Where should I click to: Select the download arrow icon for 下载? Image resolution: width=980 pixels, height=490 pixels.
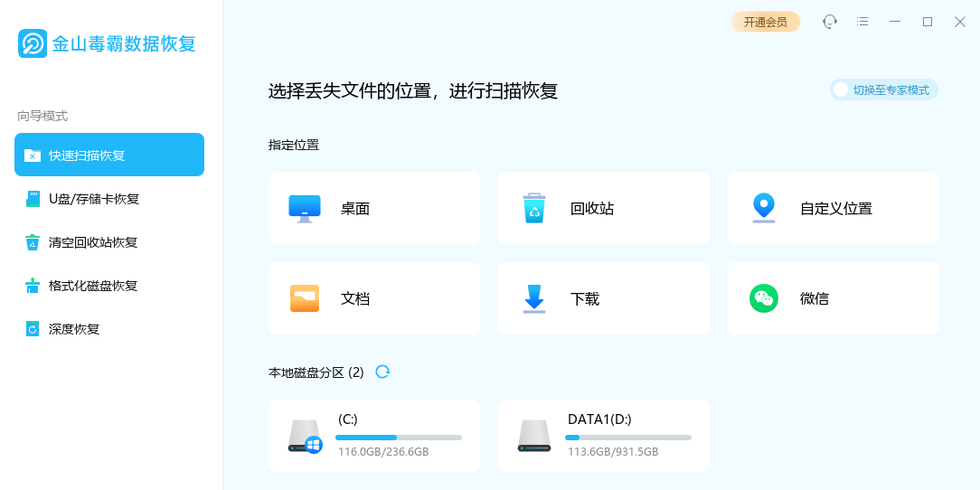tap(534, 298)
